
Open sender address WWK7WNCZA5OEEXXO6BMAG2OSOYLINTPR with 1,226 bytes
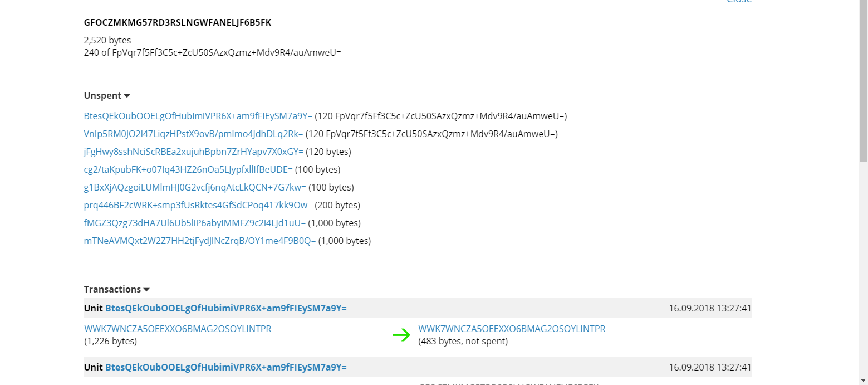coord(178,329)
